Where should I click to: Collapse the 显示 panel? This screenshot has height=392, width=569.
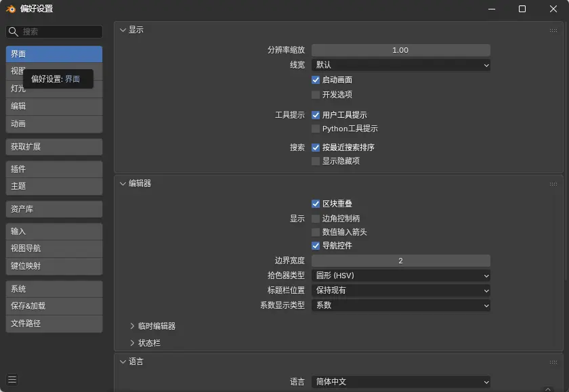pos(123,30)
